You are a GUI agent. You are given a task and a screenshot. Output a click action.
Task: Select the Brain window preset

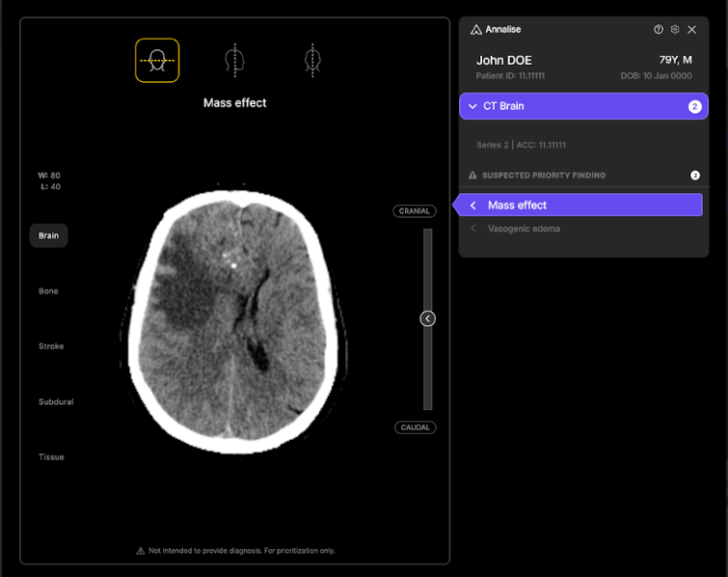pos(48,235)
